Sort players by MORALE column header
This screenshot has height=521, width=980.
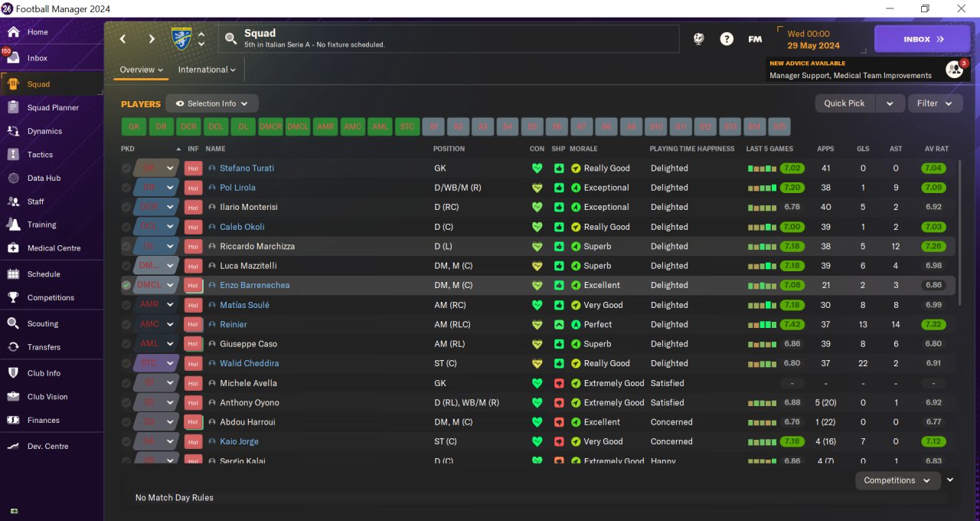coord(583,149)
